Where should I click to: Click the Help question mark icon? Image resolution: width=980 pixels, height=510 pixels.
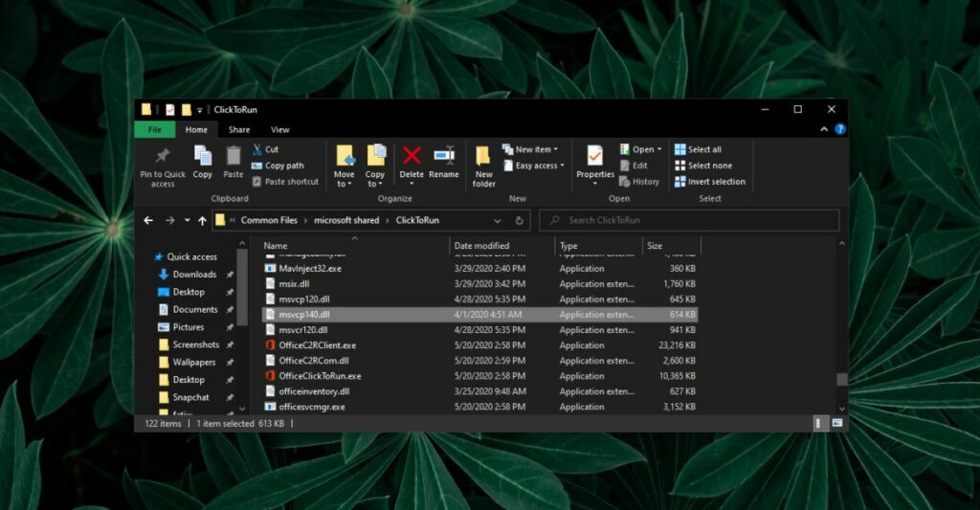point(839,129)
